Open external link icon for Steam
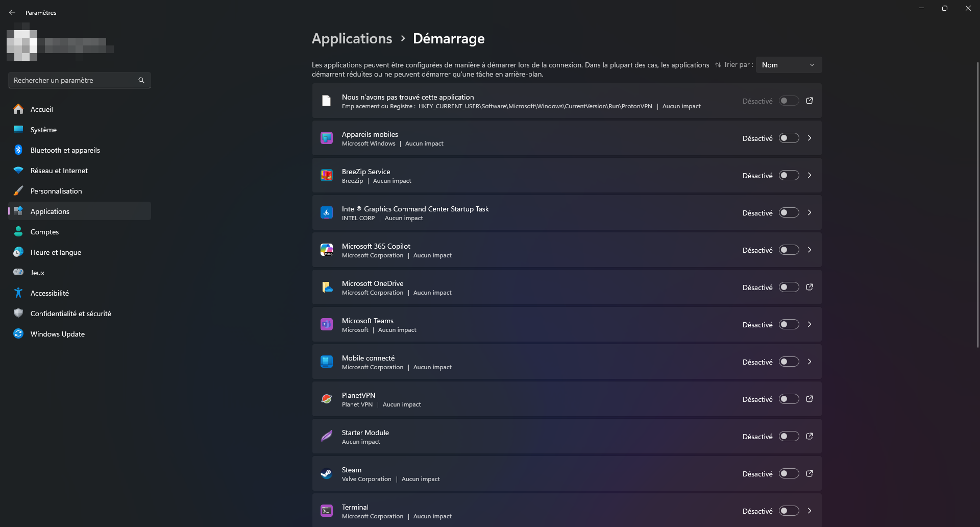 pyautogui.click(x=810, y=473)
